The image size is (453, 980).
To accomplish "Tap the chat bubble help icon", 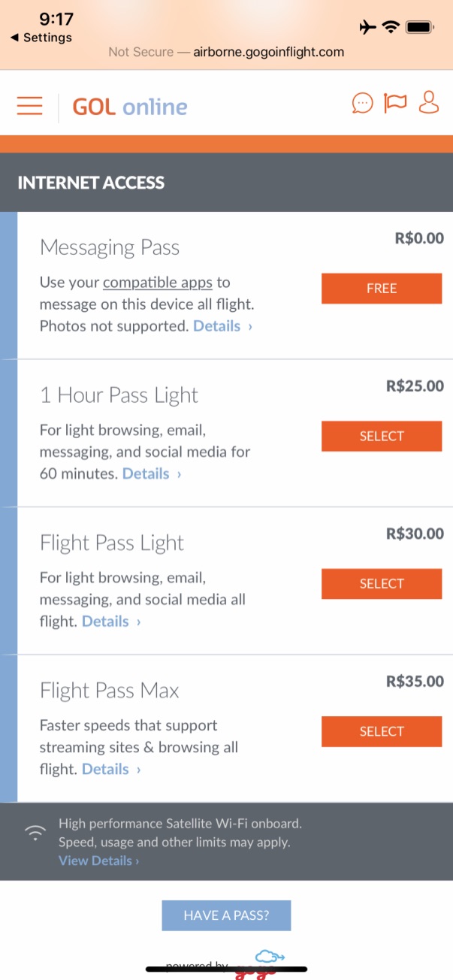I will pyautogui.click(x=362, y=103).
